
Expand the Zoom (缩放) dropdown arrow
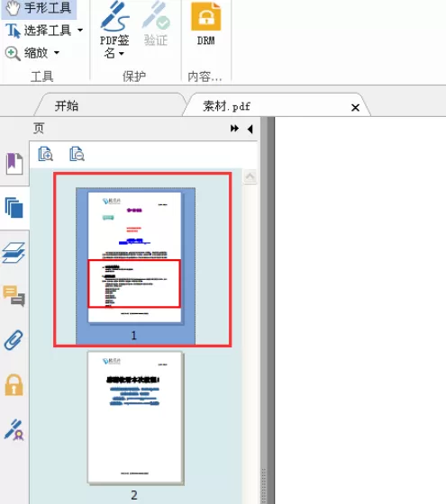click(x=57, y=52)
